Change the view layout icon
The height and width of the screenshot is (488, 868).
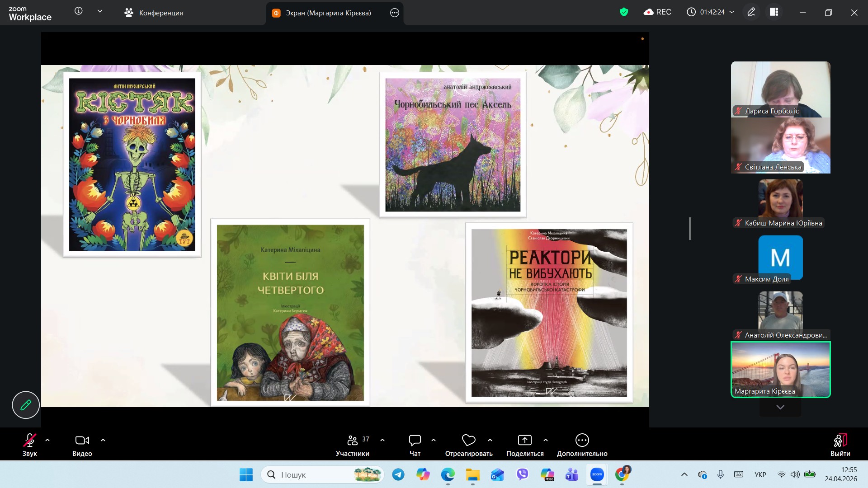coord(774,12)
